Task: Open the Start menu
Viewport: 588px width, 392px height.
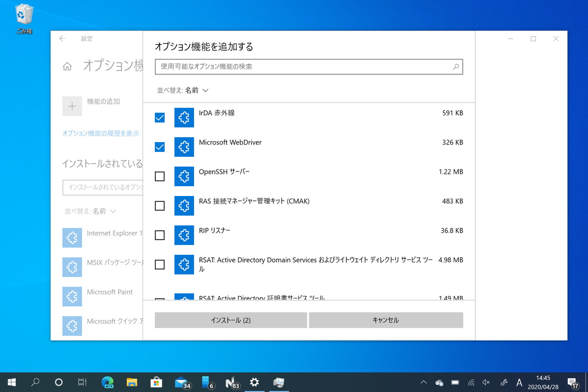Action: click(11, 382)
